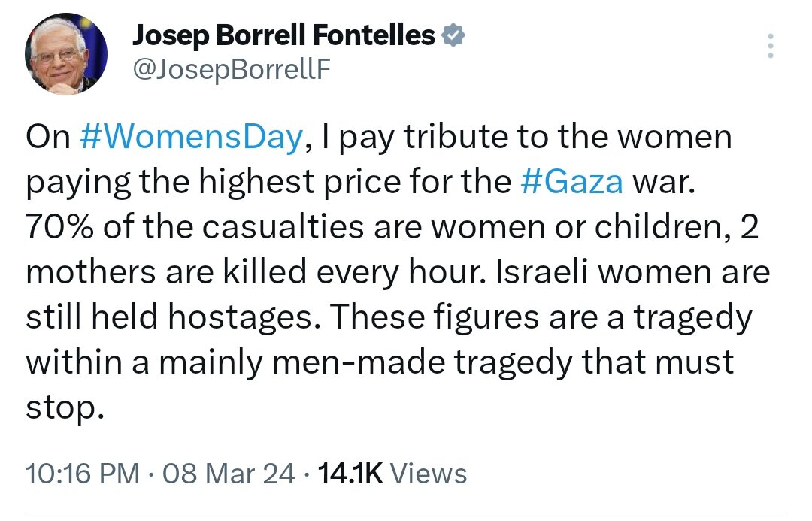This screenshot has height=521, width=812.
Task: Click the final word "stop."
Action: [x=63, y=410]
